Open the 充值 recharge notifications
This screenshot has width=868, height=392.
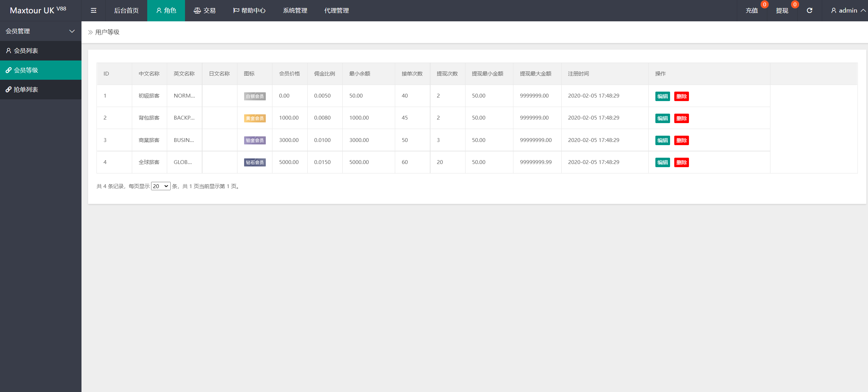pos(752,10)
